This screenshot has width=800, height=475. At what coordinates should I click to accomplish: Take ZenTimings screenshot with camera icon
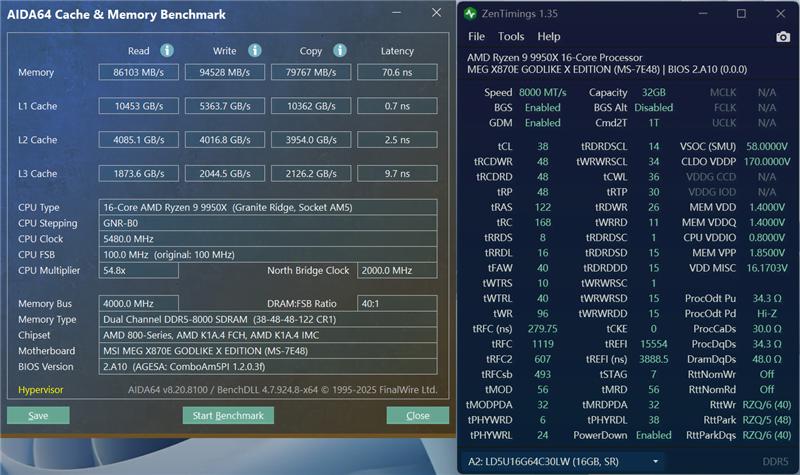[783, 37]
